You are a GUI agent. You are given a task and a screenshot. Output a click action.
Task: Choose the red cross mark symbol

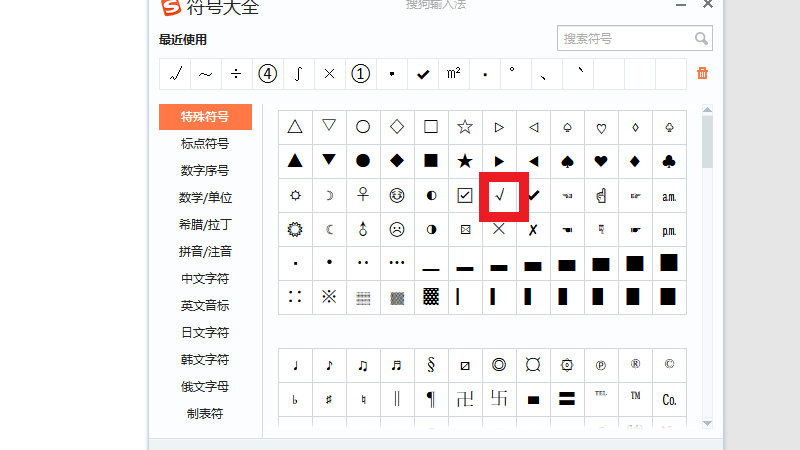499,229
